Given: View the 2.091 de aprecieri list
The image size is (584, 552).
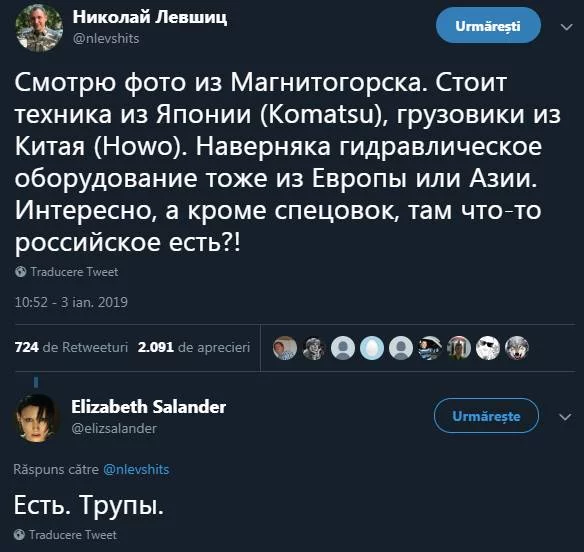Looking at the screenshot, I should [194, 347].
